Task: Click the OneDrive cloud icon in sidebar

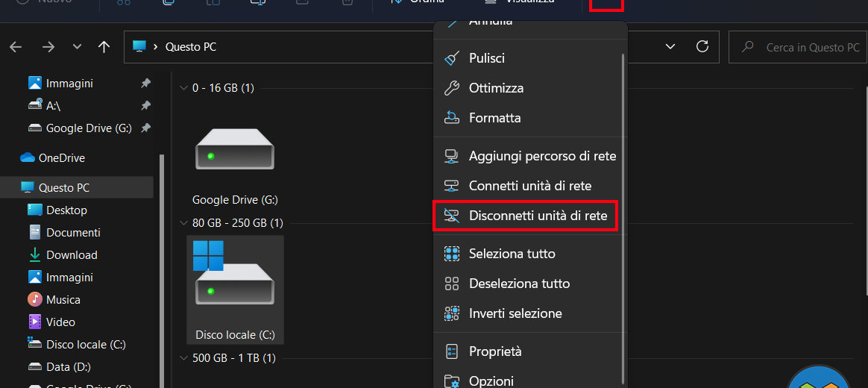Action: click(28, 158)
